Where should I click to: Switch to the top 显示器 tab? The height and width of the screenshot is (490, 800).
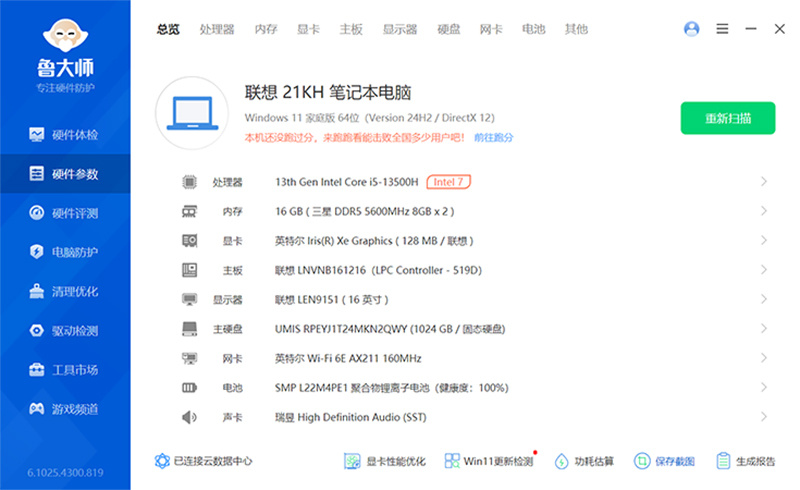(x=400, y=29)
